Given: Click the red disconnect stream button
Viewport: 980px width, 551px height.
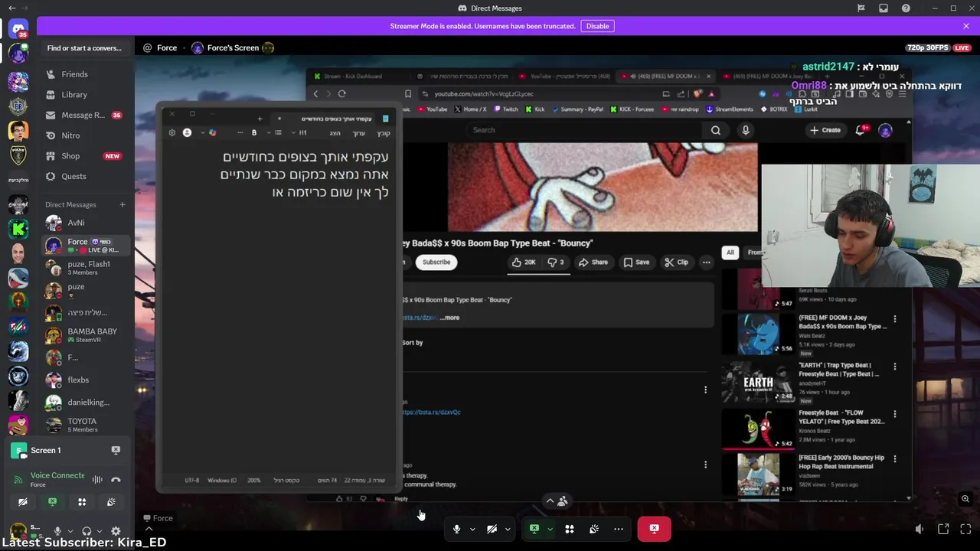Looking at the screenshot, I should coord(654,529).
